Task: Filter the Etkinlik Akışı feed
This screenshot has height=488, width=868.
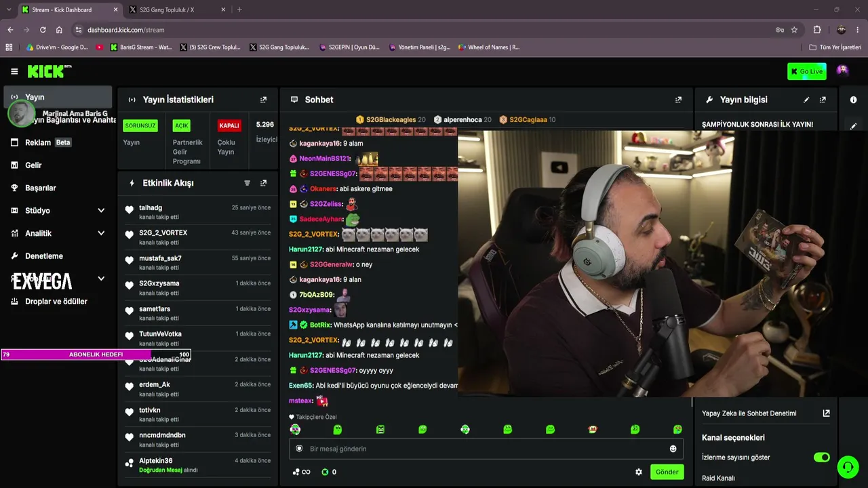Action: coord(247,183)
